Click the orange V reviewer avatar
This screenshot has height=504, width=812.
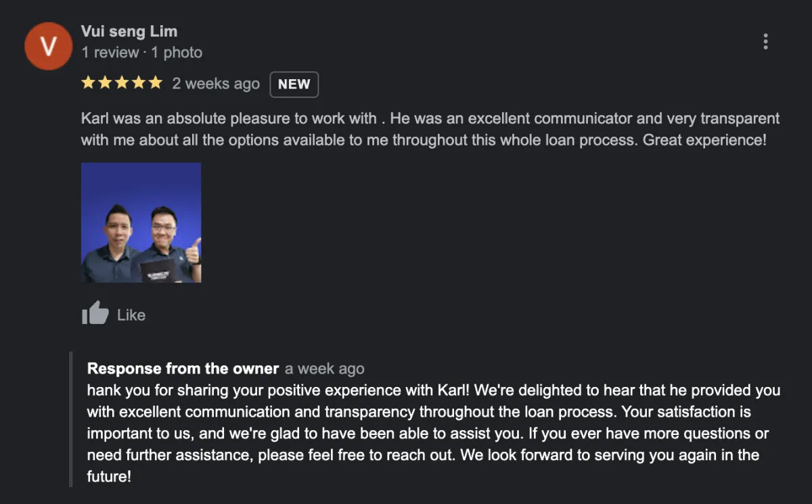pyautogui.click(x=48, y=46)
